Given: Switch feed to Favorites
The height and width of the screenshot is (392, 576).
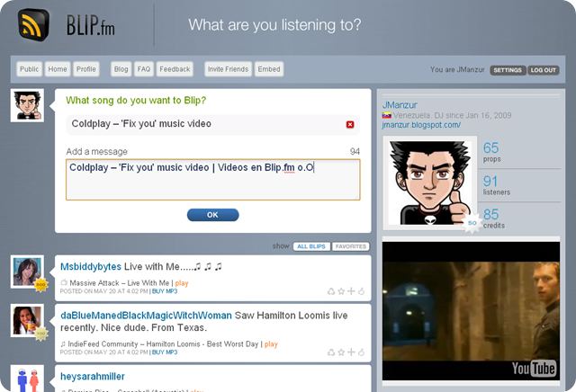Looking at the screenshot, I should [x=351, y=246].
